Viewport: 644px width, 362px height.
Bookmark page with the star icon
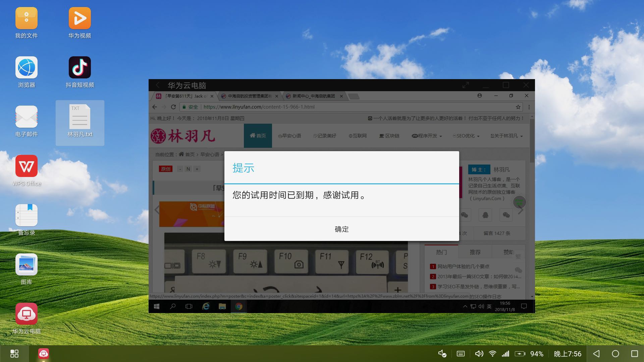(x=518, y=107)
